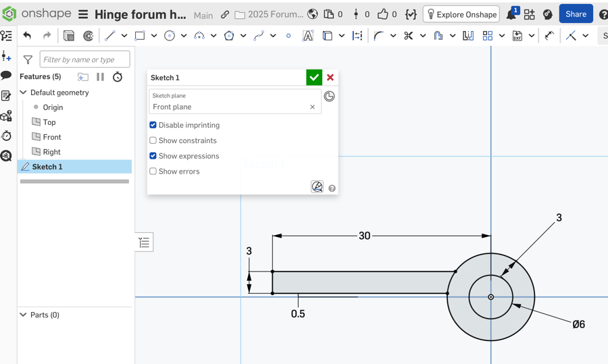Open the comments panel speech bubble
This screenshot has width=608, height=364.
(7, 76)
